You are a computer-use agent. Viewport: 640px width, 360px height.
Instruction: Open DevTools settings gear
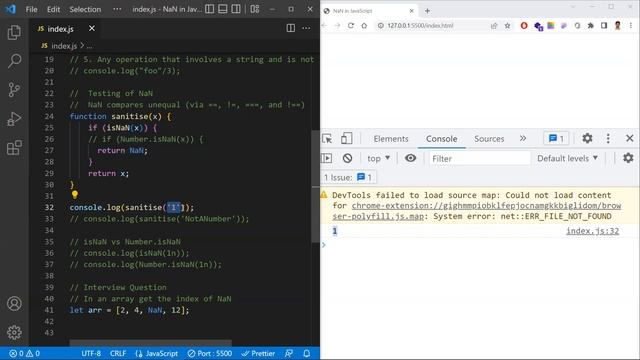point(587,138)
